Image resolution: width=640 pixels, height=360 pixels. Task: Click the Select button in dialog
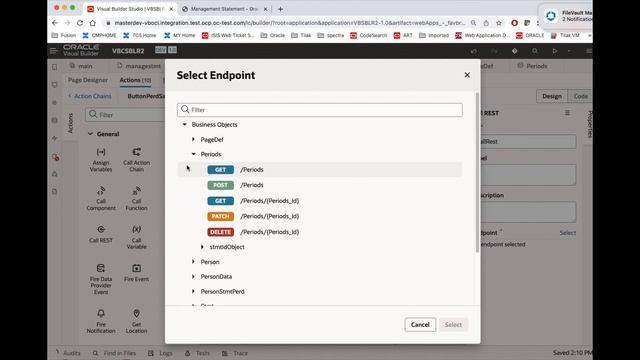(x=453, y=324)
